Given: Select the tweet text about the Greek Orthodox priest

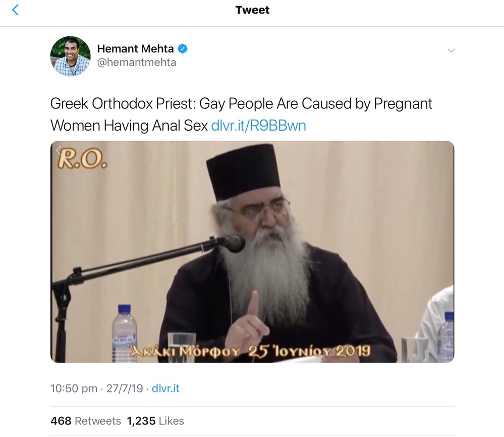Looking at the screenshot, I should 241,114.
